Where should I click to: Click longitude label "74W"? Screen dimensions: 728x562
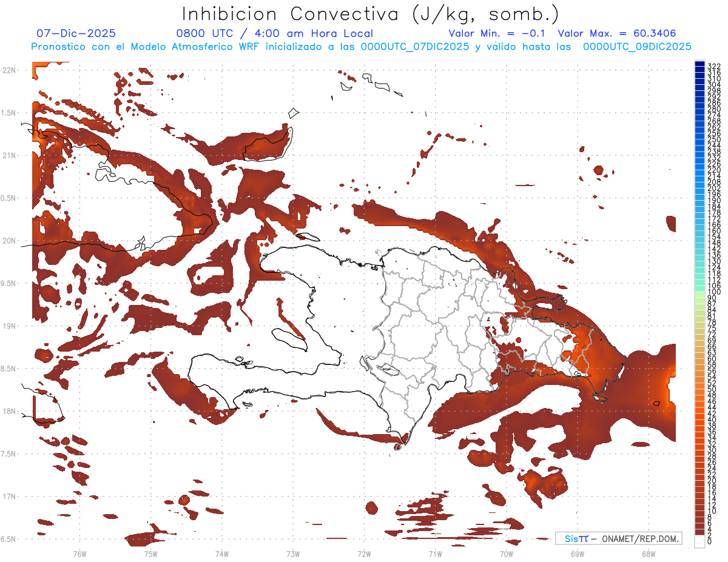222,554
